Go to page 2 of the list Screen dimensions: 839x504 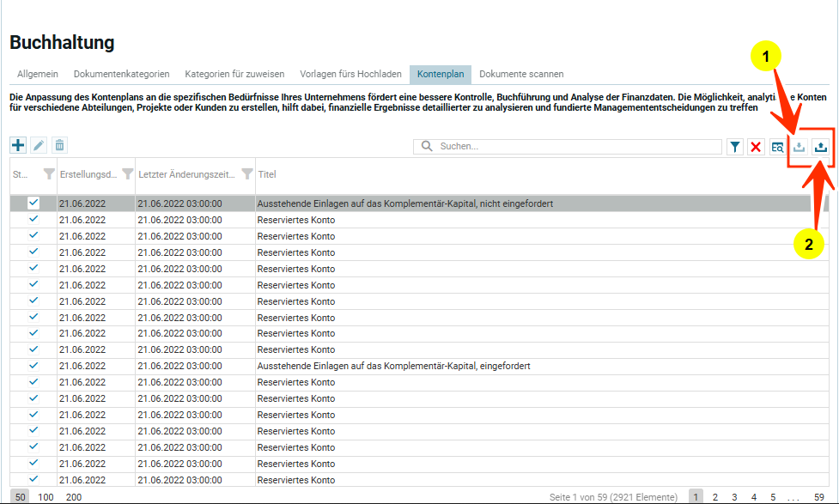pos(714,496)
